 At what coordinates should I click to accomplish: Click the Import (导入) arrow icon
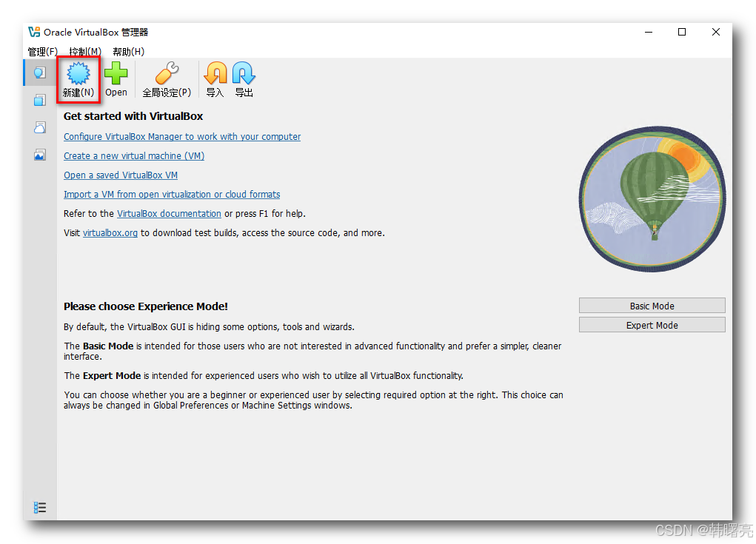tap(215, 73)
